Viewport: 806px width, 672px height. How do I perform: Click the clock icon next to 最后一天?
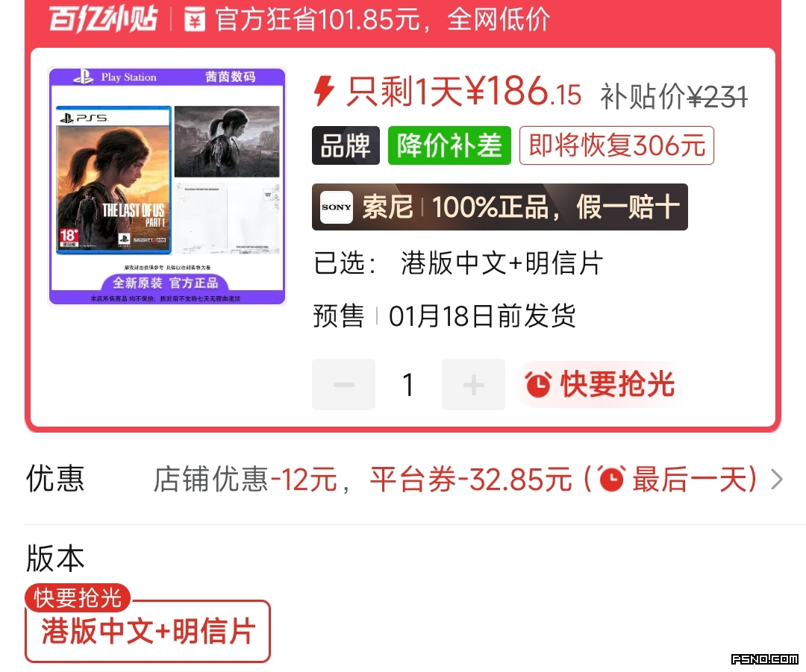pos(612,479)
